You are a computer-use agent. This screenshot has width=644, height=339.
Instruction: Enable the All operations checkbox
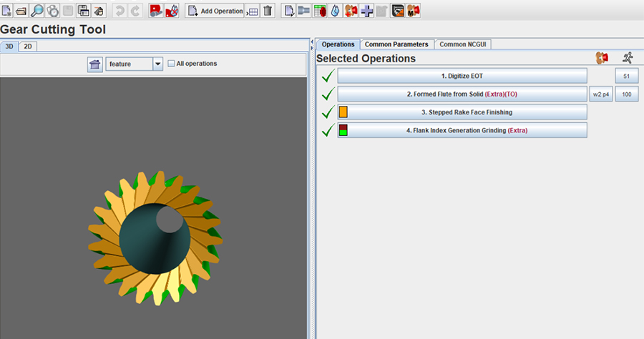[x=171, y=64]
